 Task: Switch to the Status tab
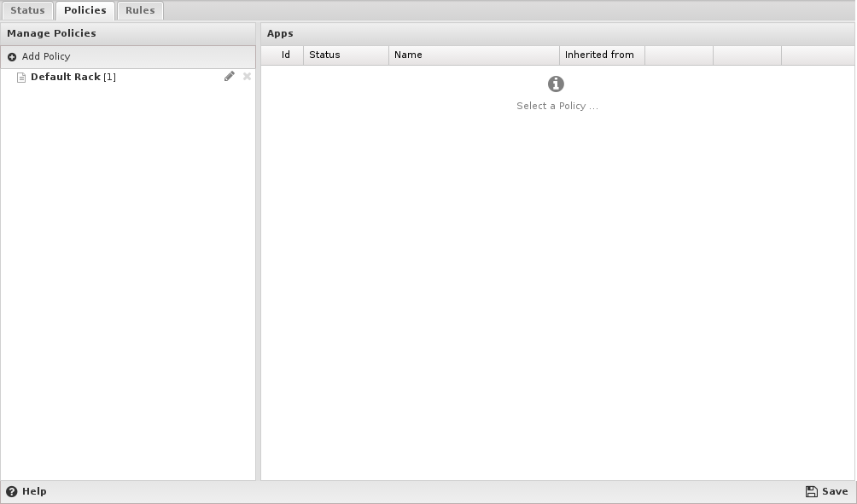click(x=27, y=11)
